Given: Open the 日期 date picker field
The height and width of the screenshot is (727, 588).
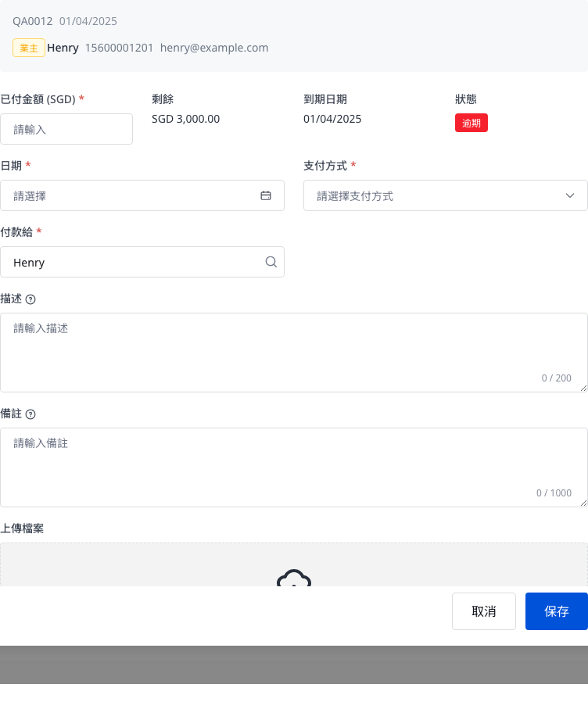Looking at the screenshot, I should point(142,195).
